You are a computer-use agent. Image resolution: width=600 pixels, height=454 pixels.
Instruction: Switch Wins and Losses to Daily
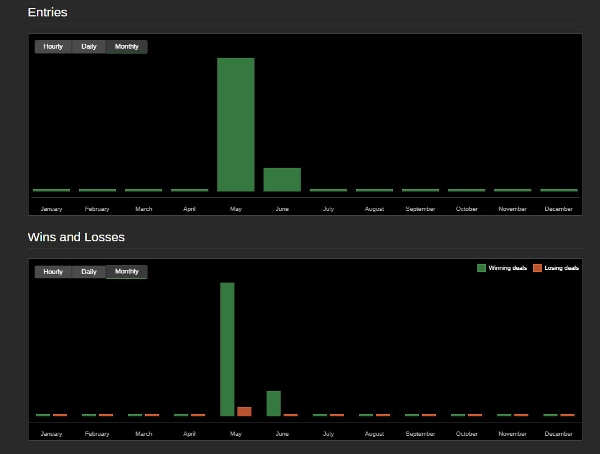[89, 272]
